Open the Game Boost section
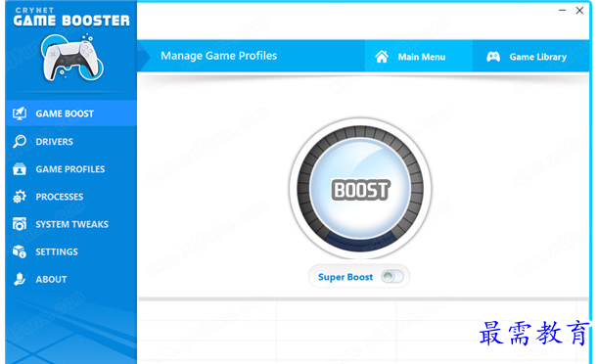The image size is (598, 364). click(70, 114)
